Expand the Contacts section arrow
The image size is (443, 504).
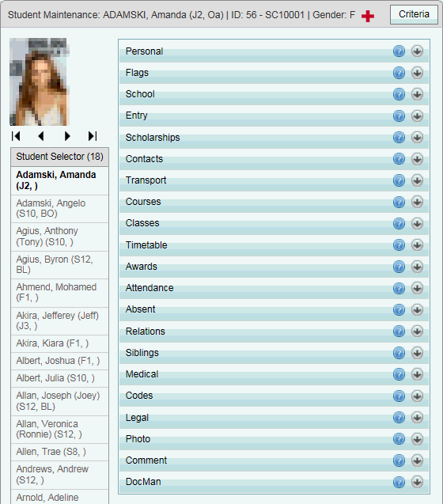click(x=417, y=159)
